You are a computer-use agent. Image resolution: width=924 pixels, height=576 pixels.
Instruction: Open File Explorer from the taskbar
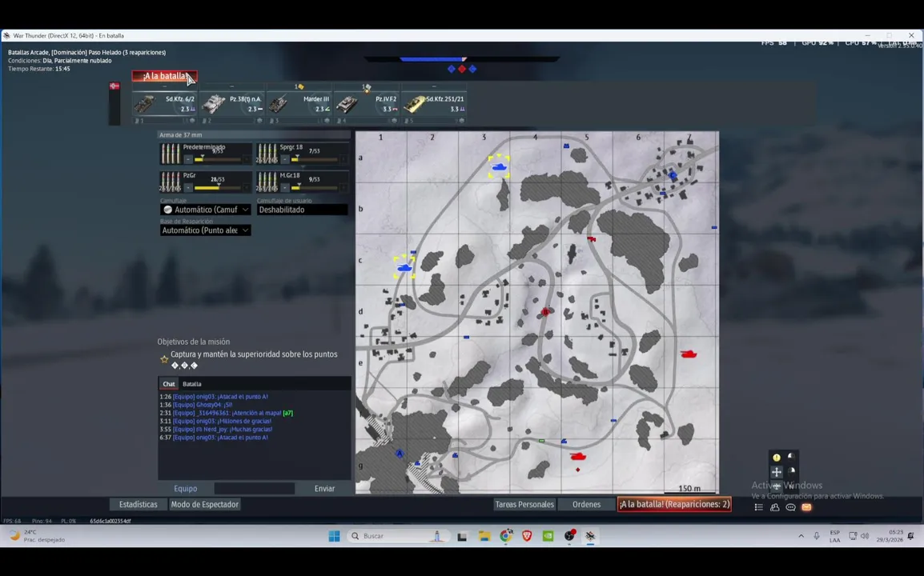(x=484, y=536)
